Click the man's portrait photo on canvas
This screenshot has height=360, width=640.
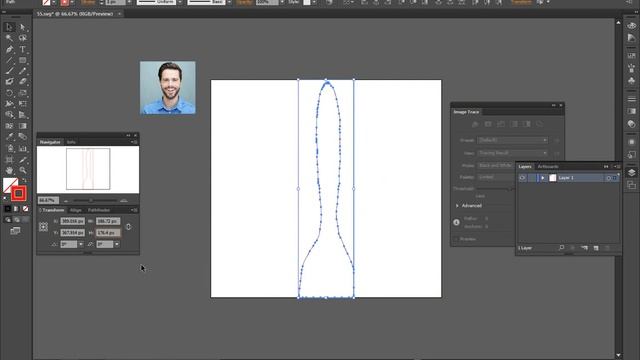pyautogui.click(x=168, y=88)
